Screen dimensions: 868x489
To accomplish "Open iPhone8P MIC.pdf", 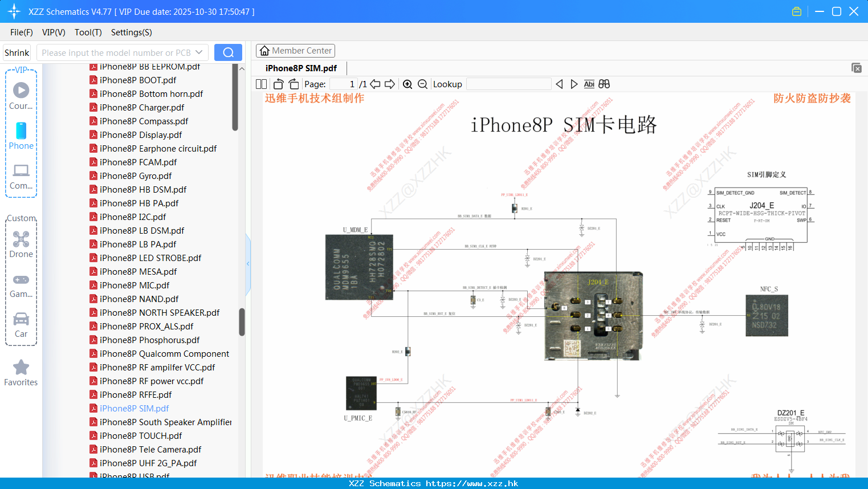I will [135, 286].
